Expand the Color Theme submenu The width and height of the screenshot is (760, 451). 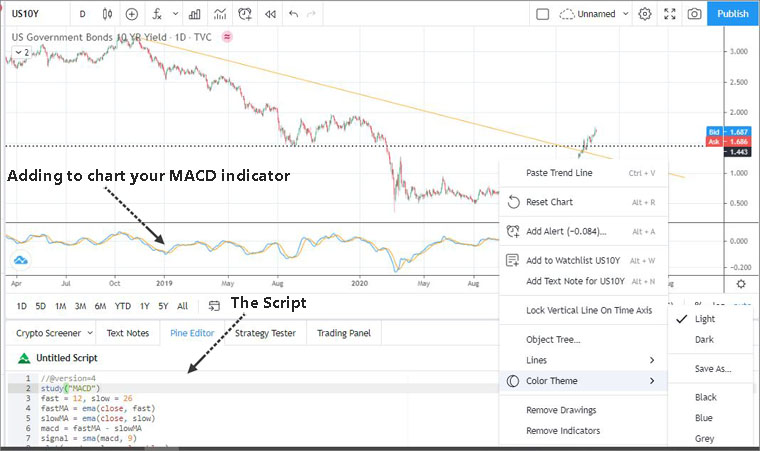[584, 381]
